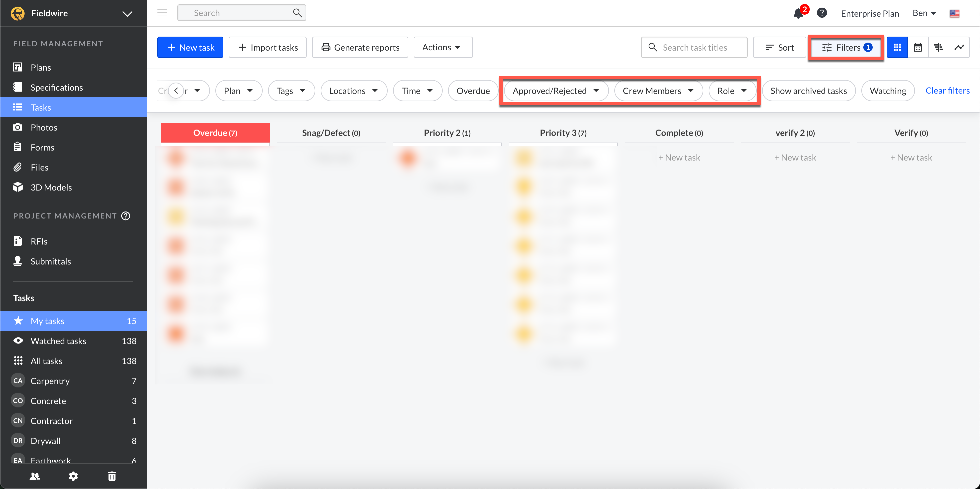Click Import tasks button

[x=267, y=48]
